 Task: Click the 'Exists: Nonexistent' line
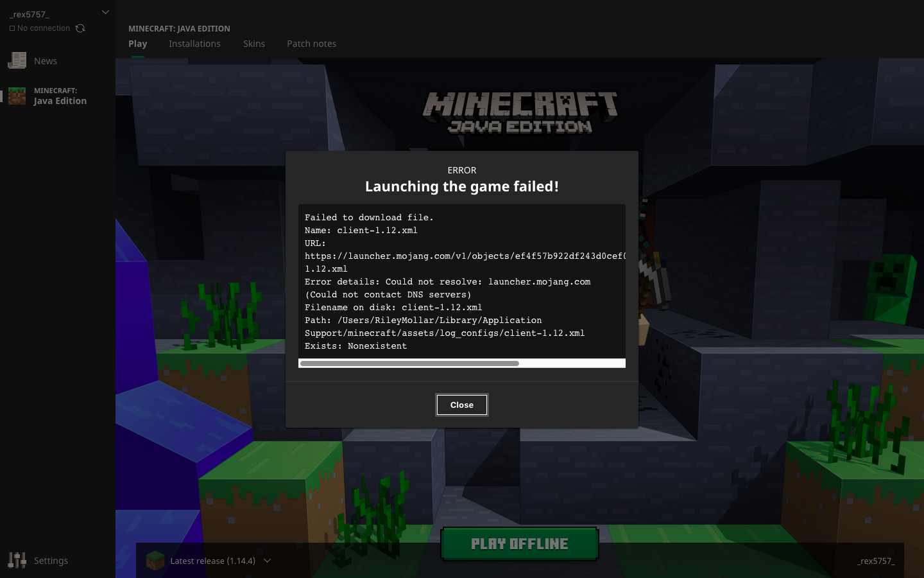pos(355,346)
